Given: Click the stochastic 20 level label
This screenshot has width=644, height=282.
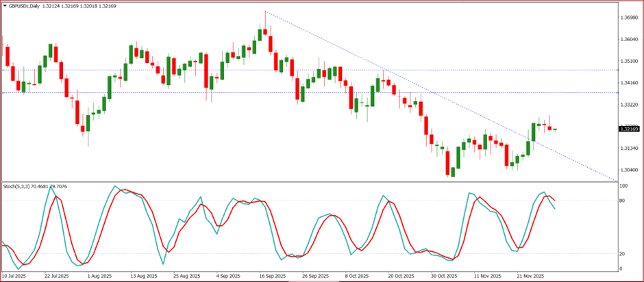Looking at the screenshot, I should [x=623, y=253].
